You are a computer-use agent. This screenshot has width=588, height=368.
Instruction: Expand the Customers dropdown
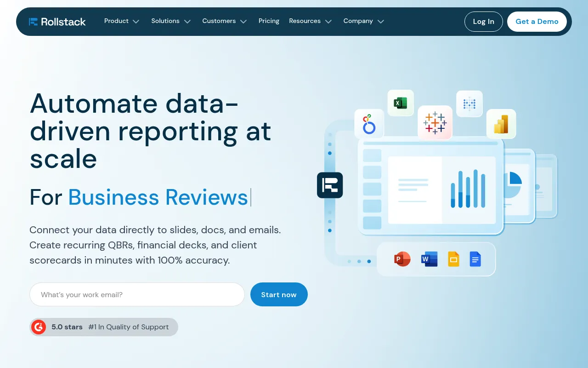225,21
